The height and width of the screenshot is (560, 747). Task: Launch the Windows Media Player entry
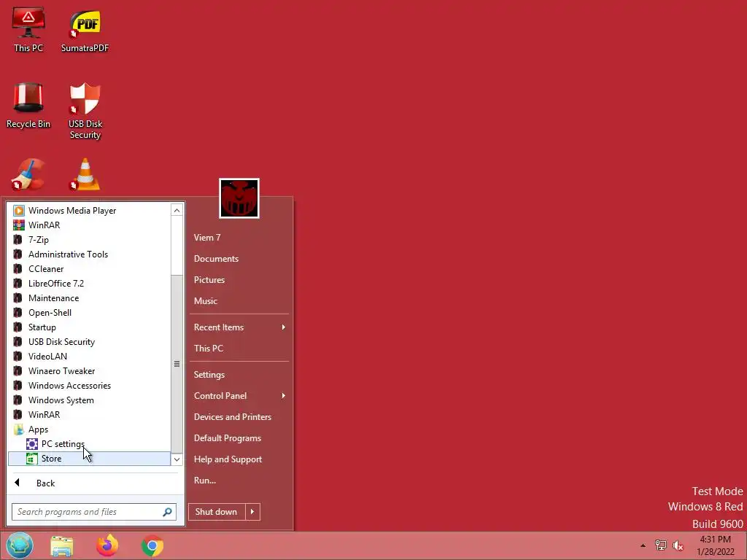pyautogui.click(x=89, y=211)
